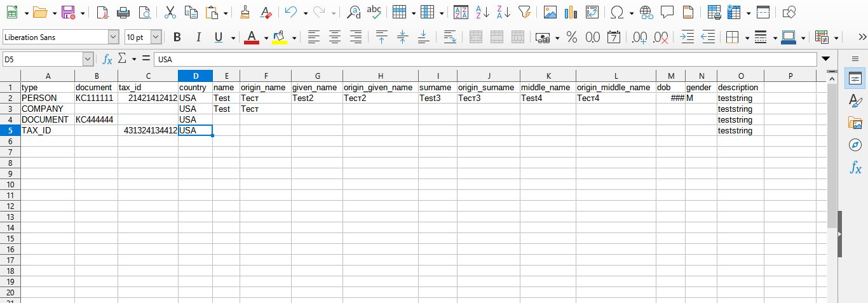This screenshot has width=868, height=303.
Task: Select the Clone Formatting paintbrush
Action: tap(245, 12)
